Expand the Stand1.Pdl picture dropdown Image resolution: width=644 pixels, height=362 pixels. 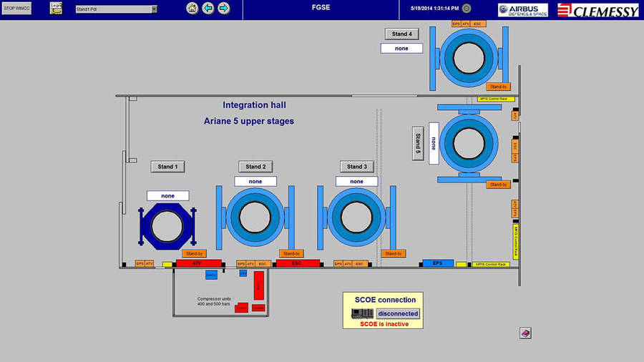154,9
